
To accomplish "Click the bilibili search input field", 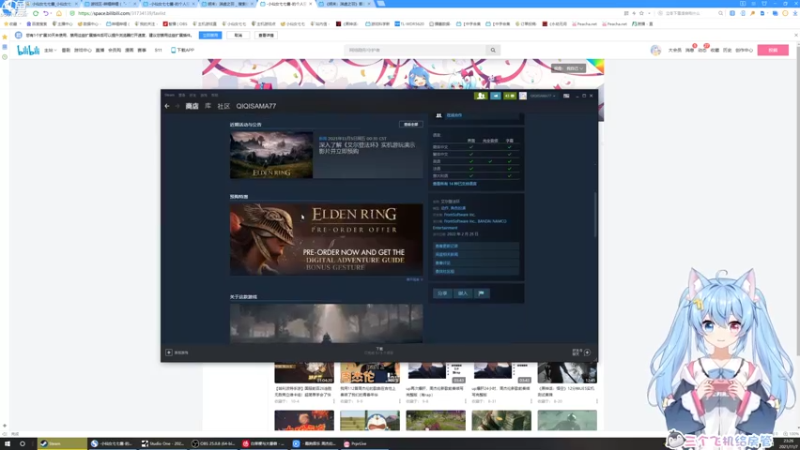I will coord(416,50).
